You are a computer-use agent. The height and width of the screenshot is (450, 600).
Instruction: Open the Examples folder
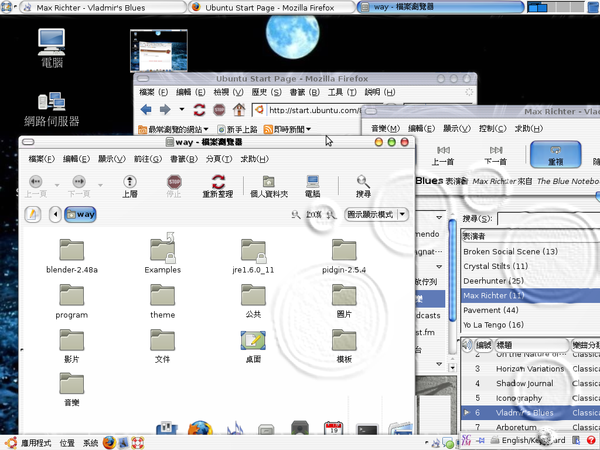coord(163,251)
